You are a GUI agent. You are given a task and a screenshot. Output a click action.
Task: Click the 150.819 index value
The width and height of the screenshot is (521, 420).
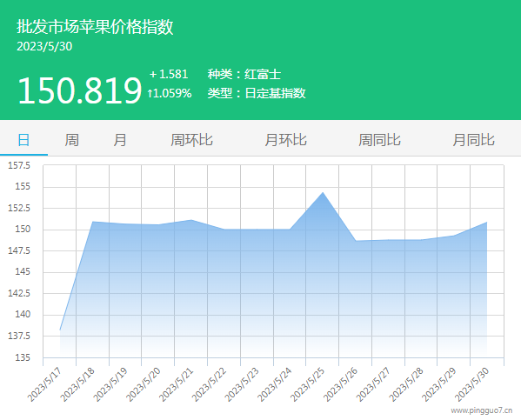(x=80, y=90)
